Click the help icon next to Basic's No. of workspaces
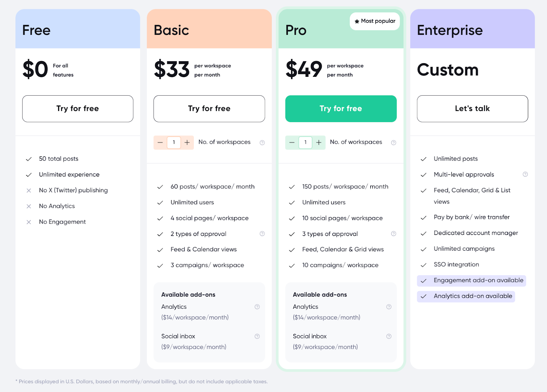 pyautogui.click(x=262, y=142)
